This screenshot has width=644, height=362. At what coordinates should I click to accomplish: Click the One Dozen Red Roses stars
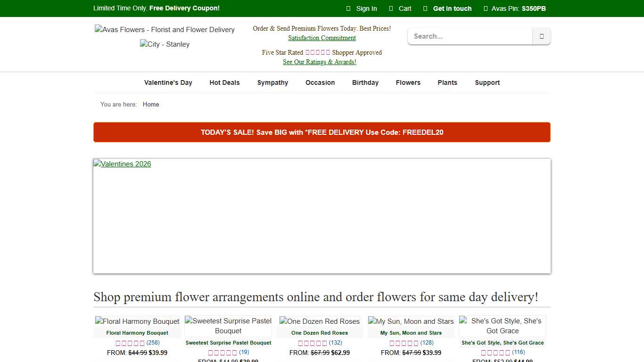coord(313,343)
